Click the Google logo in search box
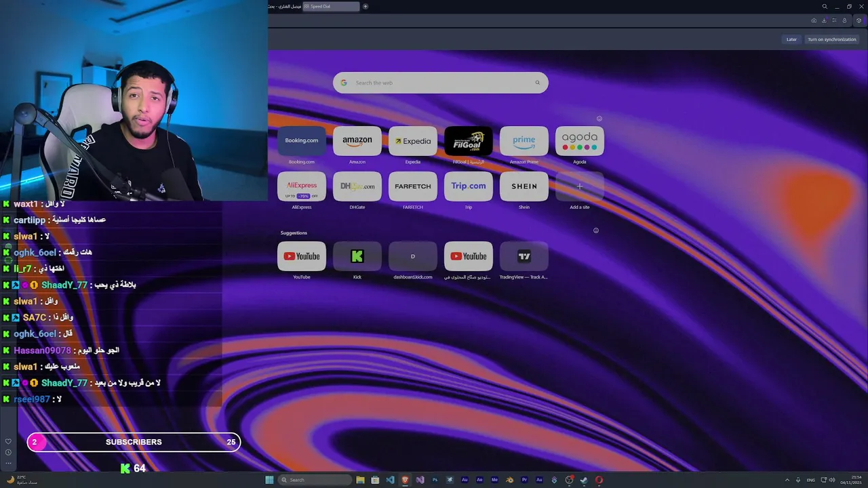 344,83
